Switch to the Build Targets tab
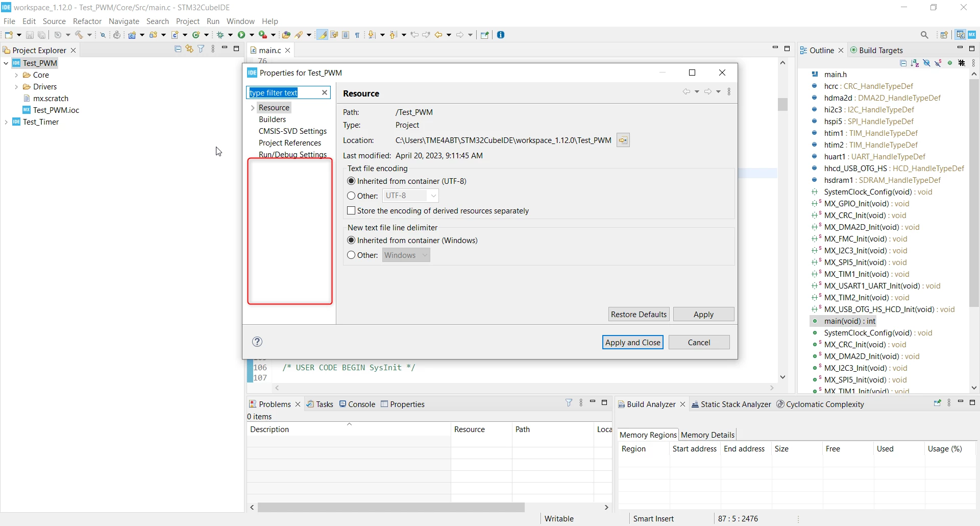Screen dimensions: 980x526 pyautogui.click(x=876, y=50)
